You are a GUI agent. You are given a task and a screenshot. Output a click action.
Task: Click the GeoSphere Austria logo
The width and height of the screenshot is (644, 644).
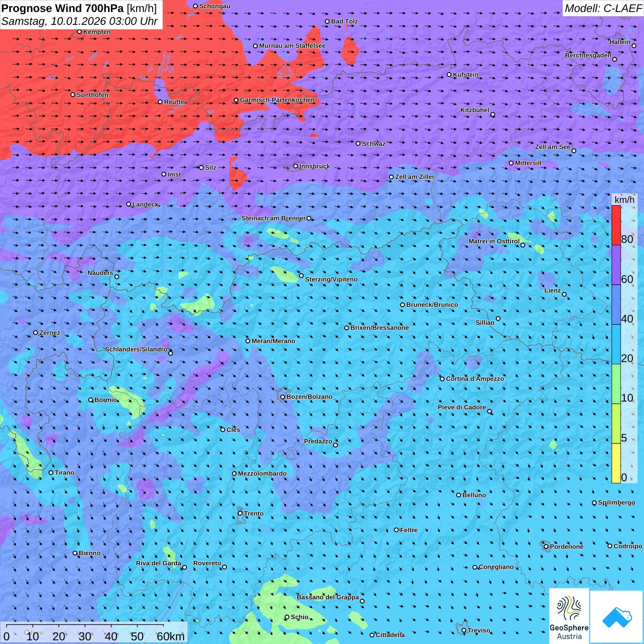coord(569,616)
